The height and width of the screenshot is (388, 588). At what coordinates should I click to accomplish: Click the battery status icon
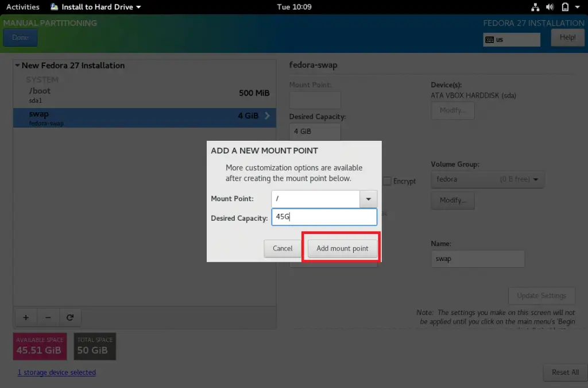(565, 7)
